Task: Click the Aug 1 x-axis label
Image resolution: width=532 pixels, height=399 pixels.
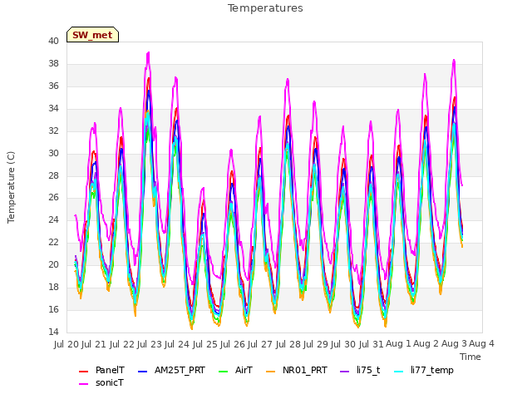Action: [398, 344]
